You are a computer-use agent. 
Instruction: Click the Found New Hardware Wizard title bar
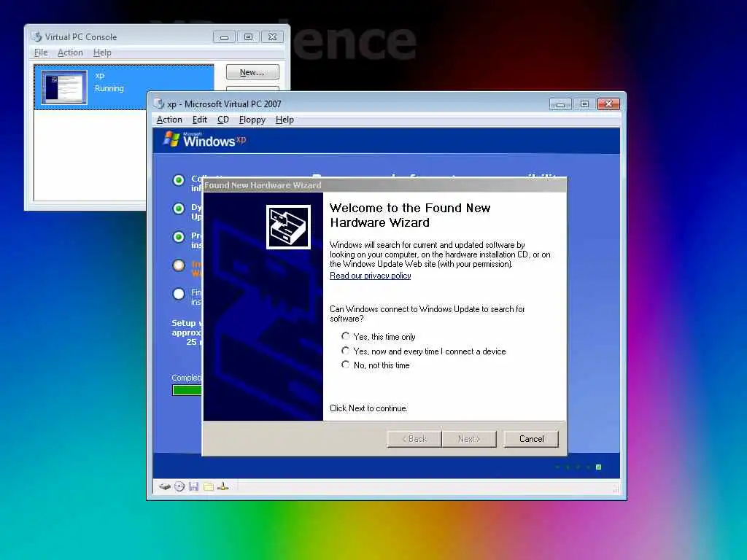point(384,184)
